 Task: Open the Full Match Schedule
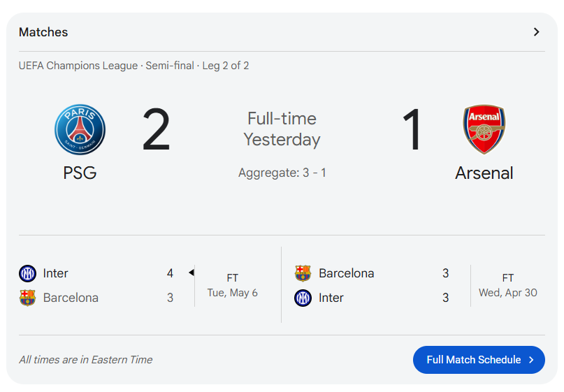point(479,360)
